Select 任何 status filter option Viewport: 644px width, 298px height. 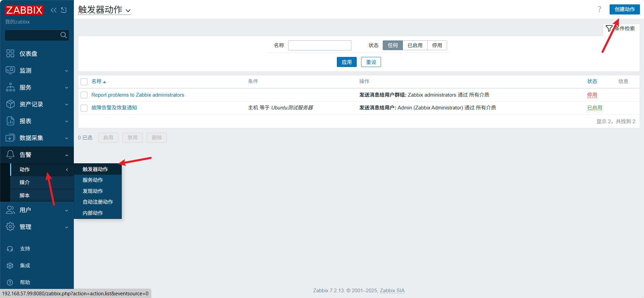click(393, 45)
